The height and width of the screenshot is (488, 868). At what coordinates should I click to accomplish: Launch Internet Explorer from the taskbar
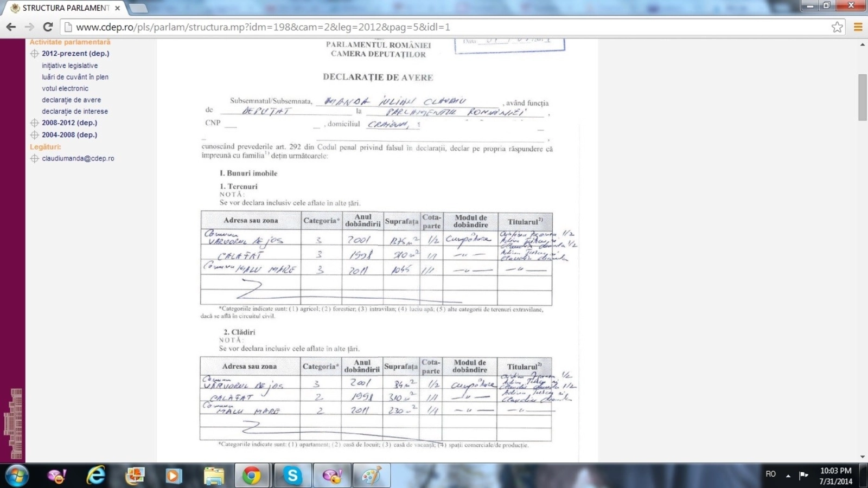click(x=96, y=476)
